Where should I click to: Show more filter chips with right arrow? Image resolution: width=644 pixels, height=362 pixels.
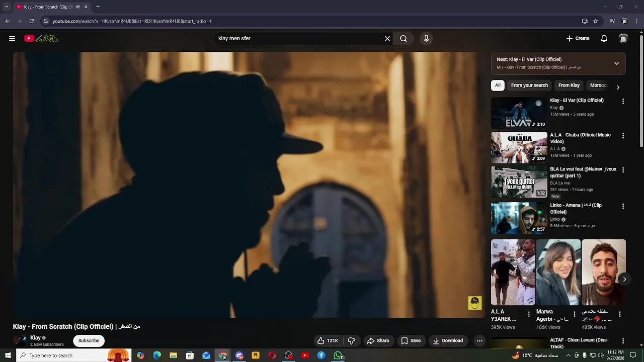tap(618, 87)
